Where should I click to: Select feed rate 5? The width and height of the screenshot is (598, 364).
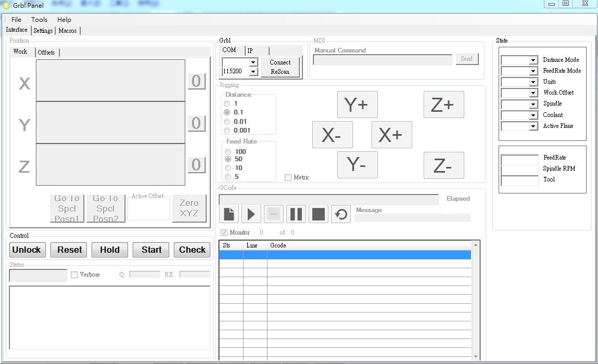tap(228, 176)
